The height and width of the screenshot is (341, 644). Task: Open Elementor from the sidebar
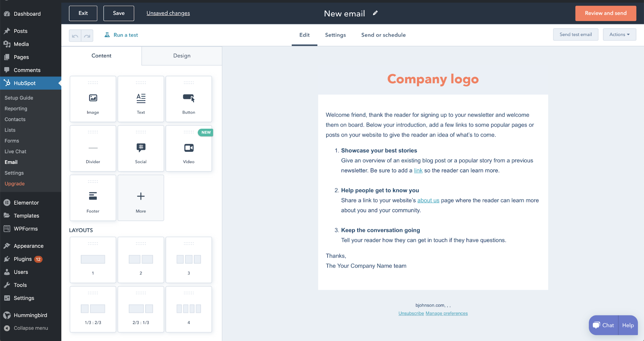26,203
